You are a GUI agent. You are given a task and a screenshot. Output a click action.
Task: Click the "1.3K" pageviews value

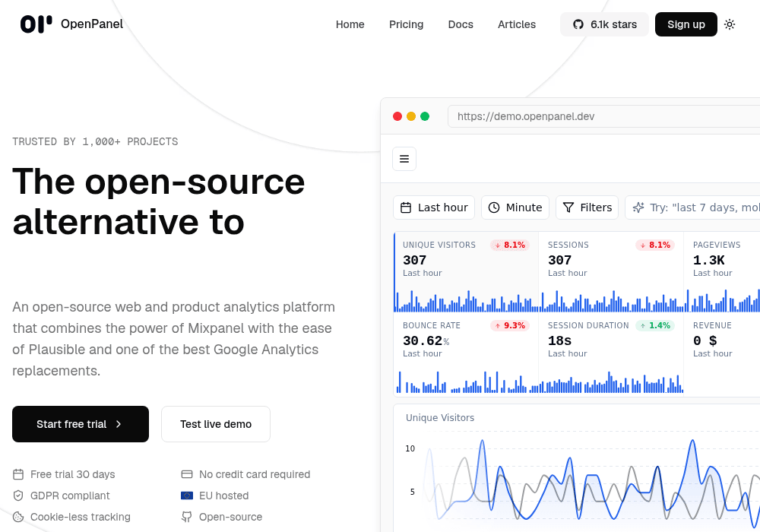708,261
